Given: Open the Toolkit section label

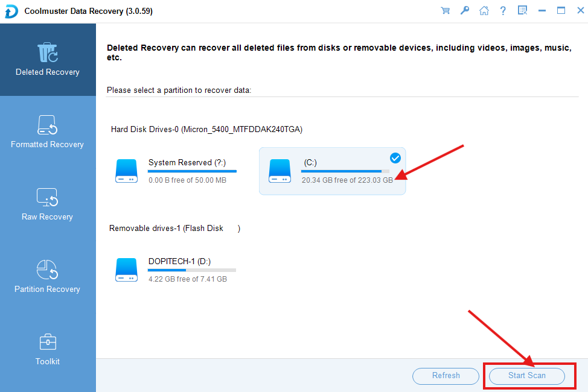Looking at the screenshot, I should click(48, 361).
